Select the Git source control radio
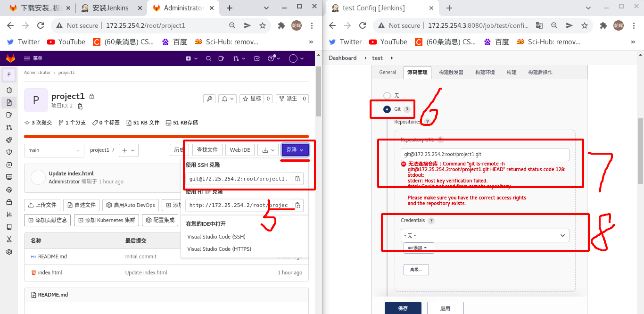The width and height of the screenshot is (644, 314). [x=387, y=109]
